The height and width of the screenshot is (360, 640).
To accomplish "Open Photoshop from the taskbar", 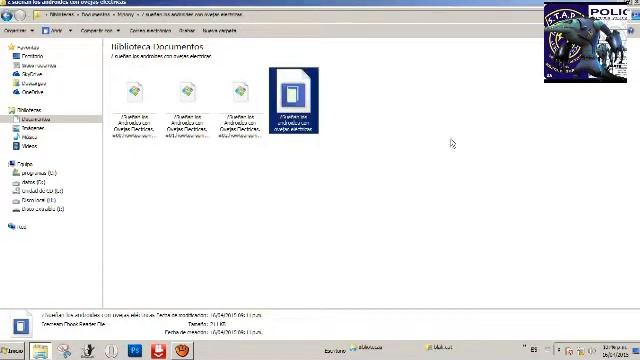I will (x=135, y=351).
